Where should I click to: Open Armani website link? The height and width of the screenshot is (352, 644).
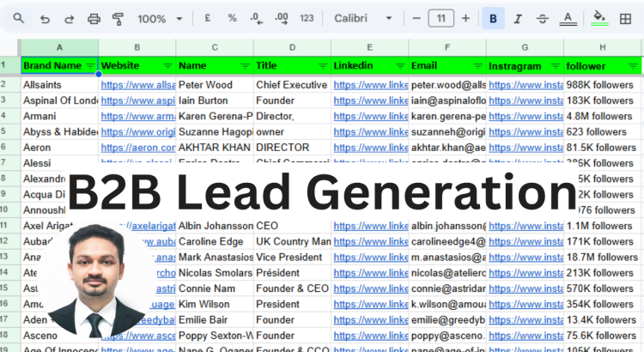[138, 116]
